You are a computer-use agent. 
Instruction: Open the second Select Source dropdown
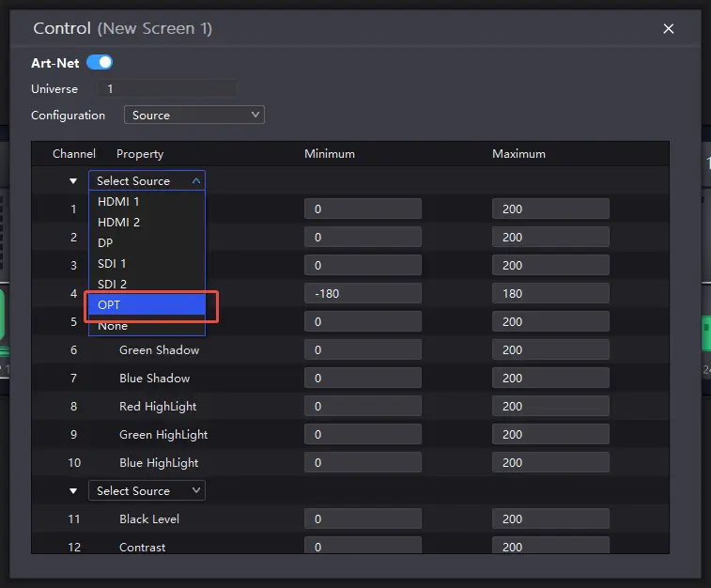pos(147,490)
